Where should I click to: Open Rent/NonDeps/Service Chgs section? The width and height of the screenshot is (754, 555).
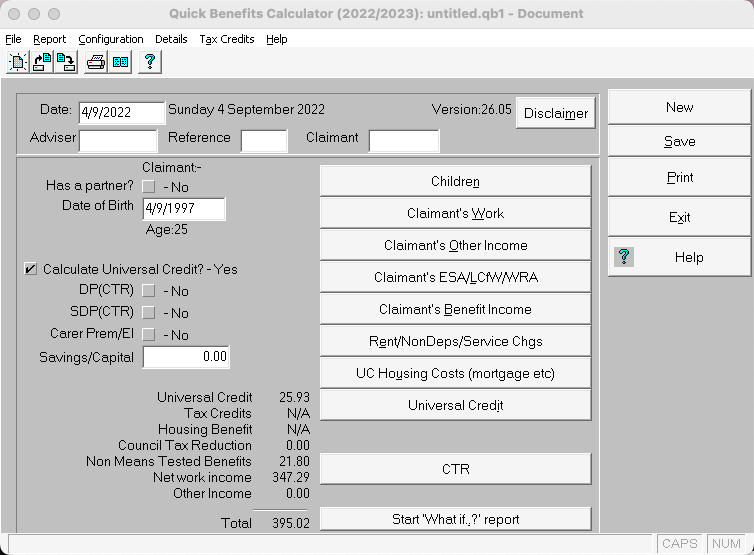point(455,341)
